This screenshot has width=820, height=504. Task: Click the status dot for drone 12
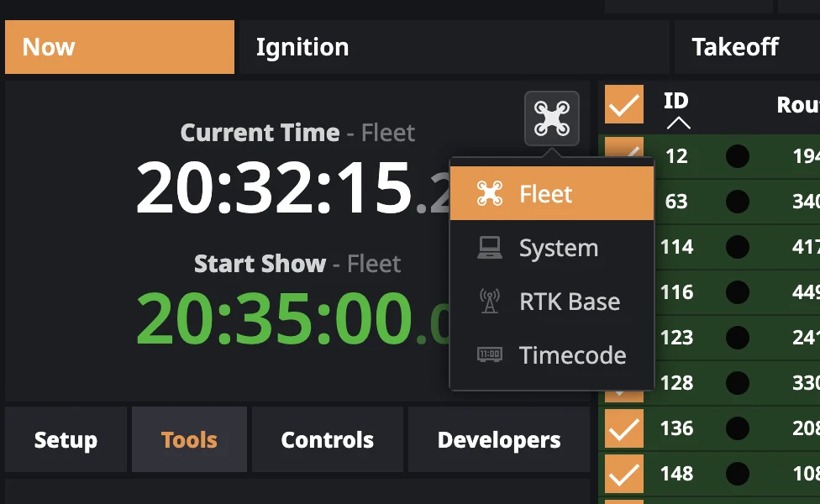click(x=738, y=155)
